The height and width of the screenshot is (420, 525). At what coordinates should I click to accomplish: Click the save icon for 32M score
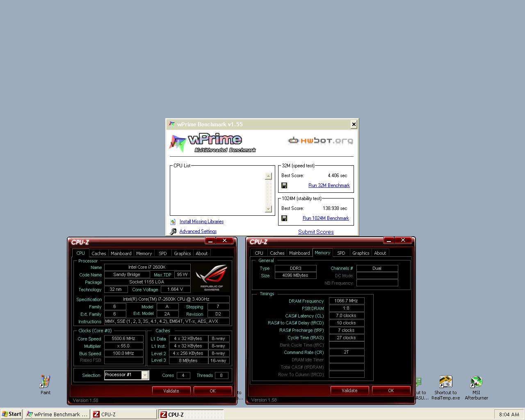pyautogui.click(x=284, y=185)
